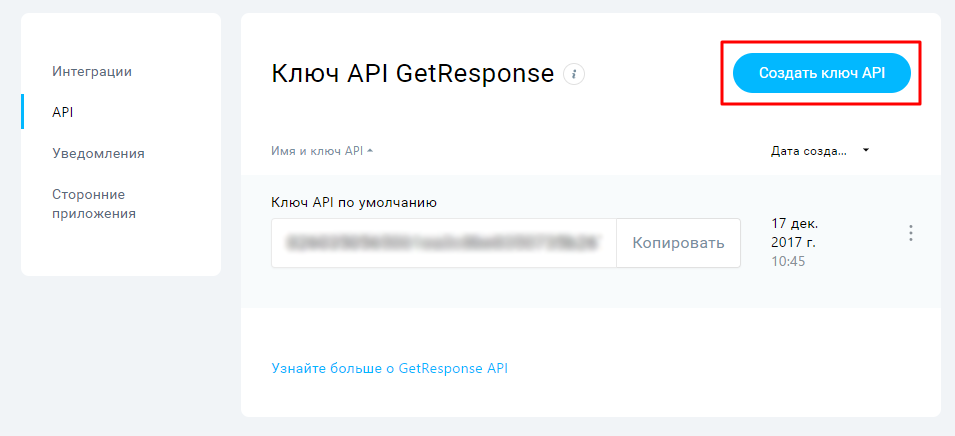Sort by the Имя и ключ API column
This screenshot has height=436, width=955.
(x=322, y=151)
